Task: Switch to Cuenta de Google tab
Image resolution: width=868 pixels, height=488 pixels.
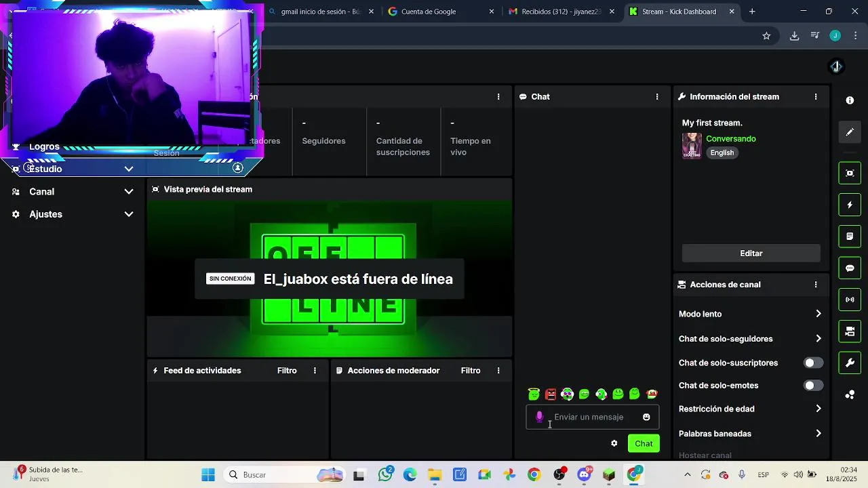Action: pyautogui.click(x=441, y=12)
